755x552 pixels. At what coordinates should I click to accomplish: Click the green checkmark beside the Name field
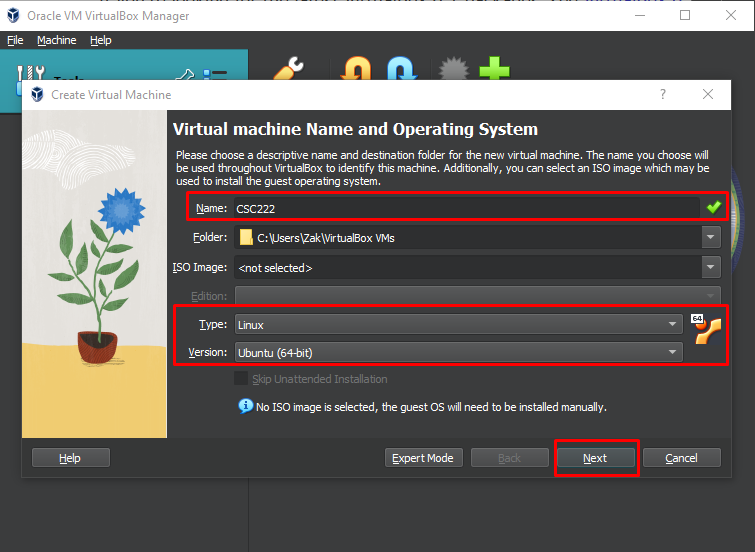click(712, 208)
